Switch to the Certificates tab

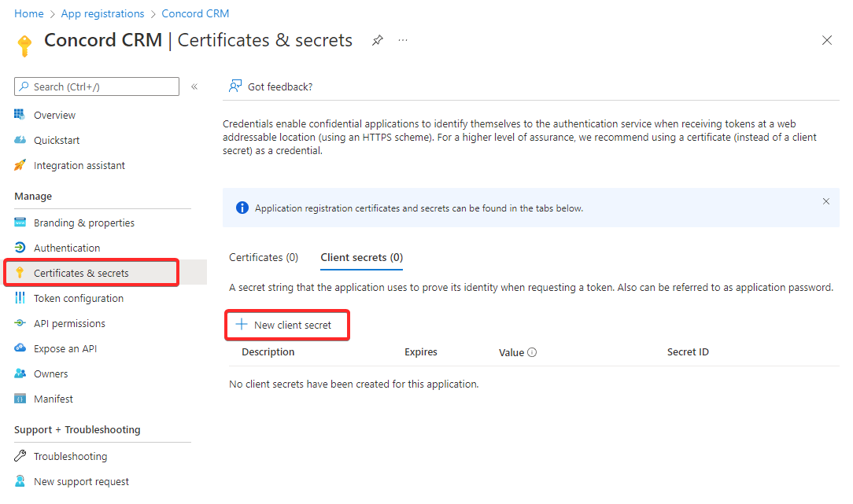click(264, 257)
